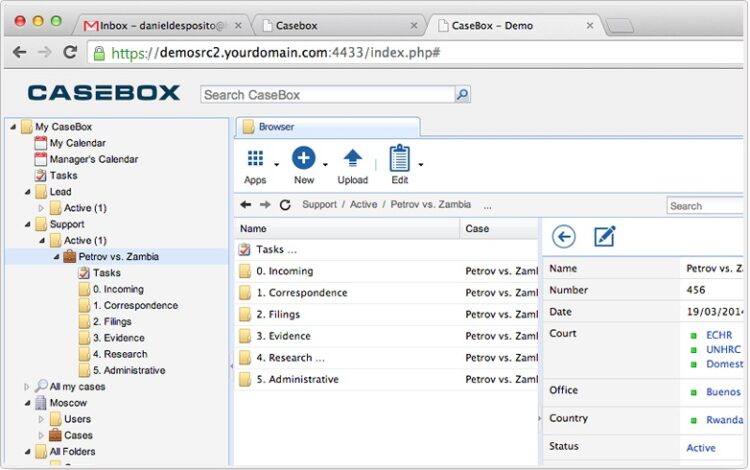
Task: Click the CASEBOX logo
Action: click(104, 93)
